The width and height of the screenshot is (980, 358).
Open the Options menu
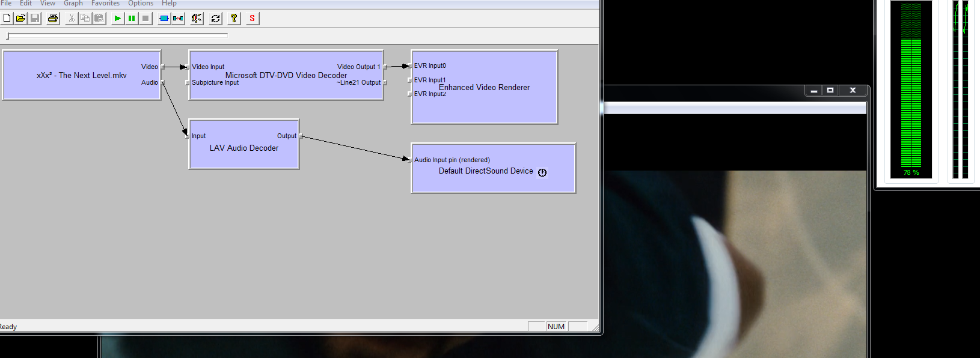pyautogui.click(x=141, y=4)
